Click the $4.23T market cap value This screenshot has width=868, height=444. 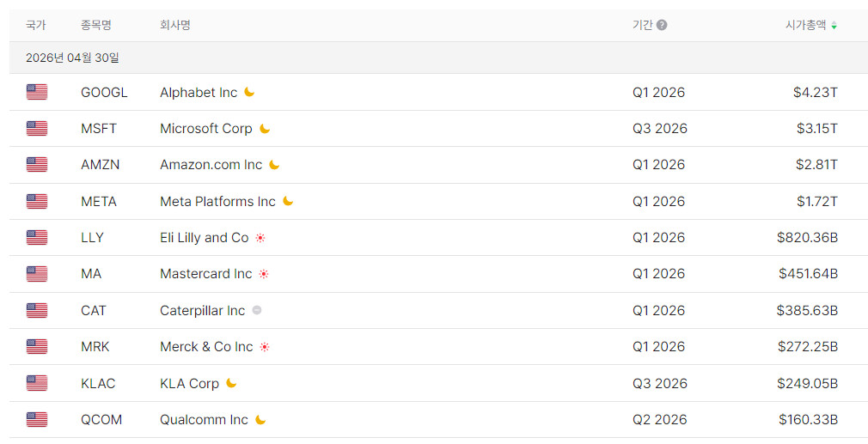tap(816, 93)
